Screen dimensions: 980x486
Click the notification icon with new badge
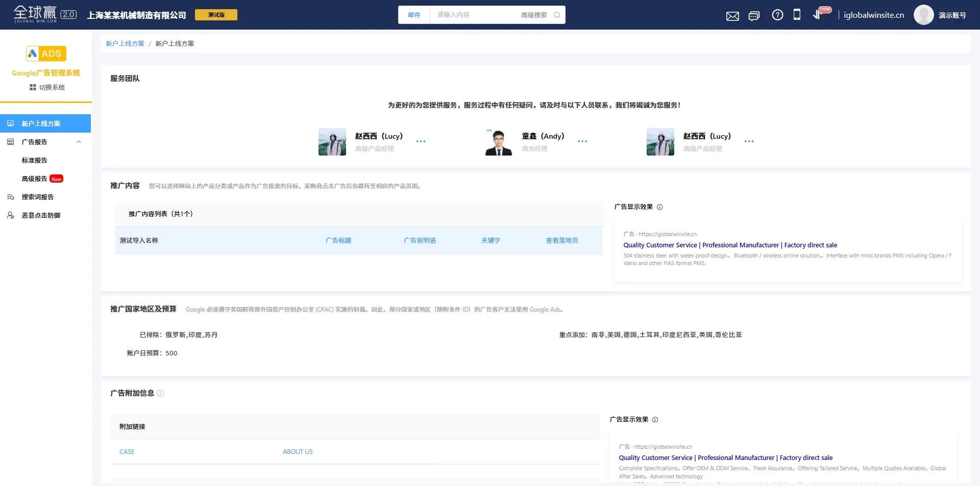point(818,15)
